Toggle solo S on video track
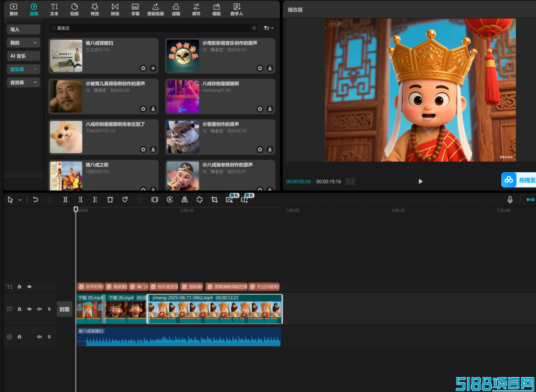 click(49, 309)
